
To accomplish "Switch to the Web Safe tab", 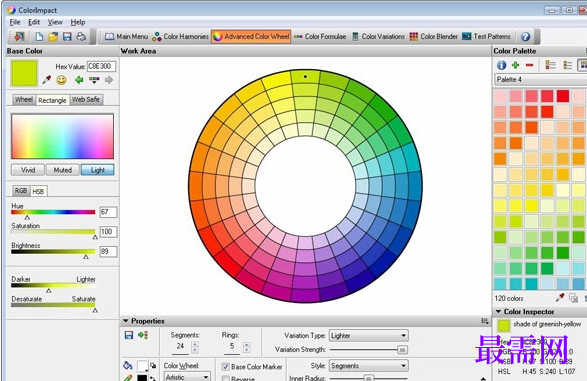I will coord(86,100).
